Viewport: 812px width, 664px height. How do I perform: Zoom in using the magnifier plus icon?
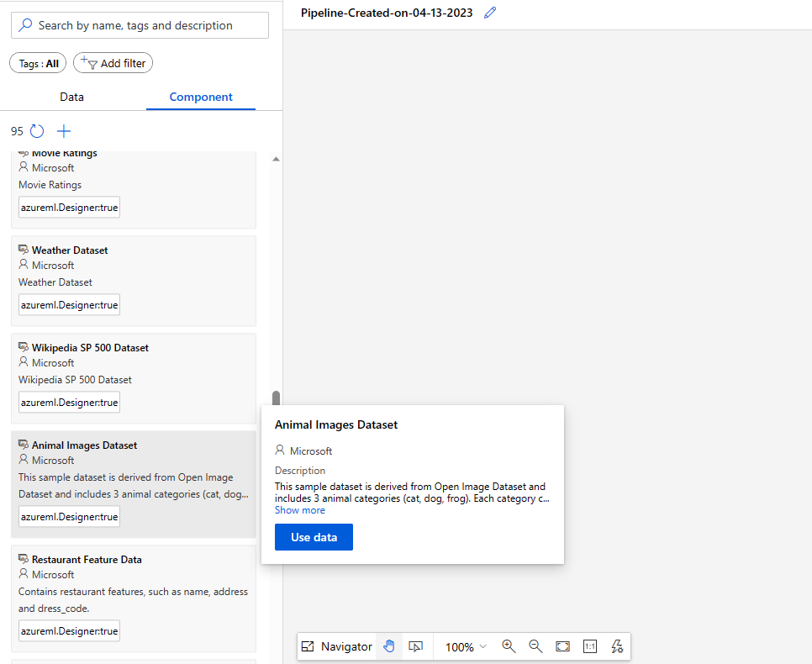pyautogui.click(x=509, y=646)
